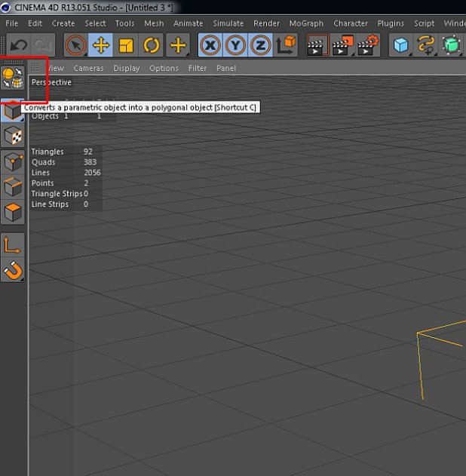Image resolution: width=466 pixels, height=476 pixels.
Task: Switch to Polygons mode
Action: 13,212
